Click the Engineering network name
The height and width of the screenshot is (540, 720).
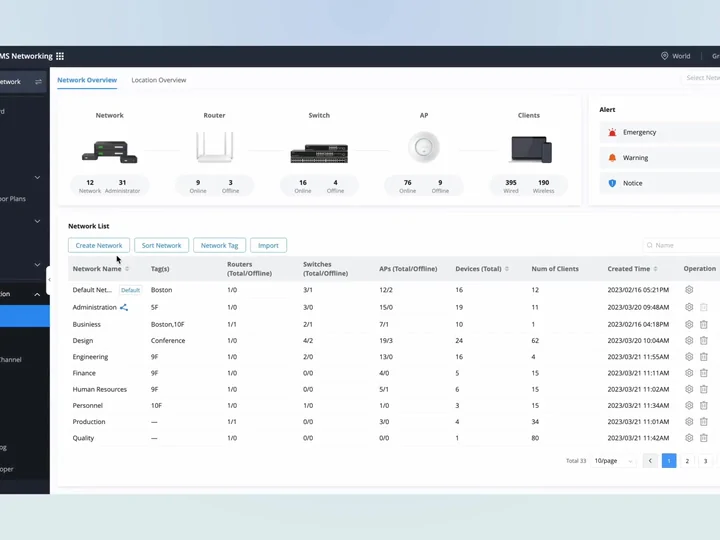click(x=90, y=357)
